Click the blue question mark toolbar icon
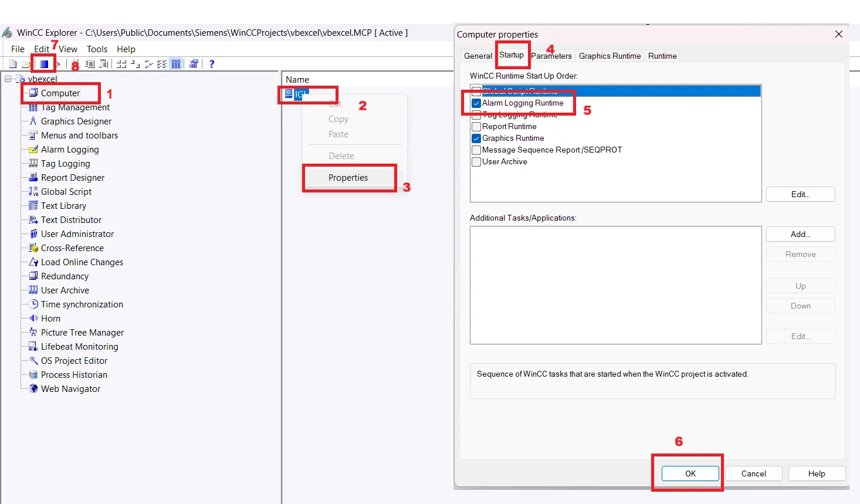This screenshot has height=504, width=860. tap(212, 64)
